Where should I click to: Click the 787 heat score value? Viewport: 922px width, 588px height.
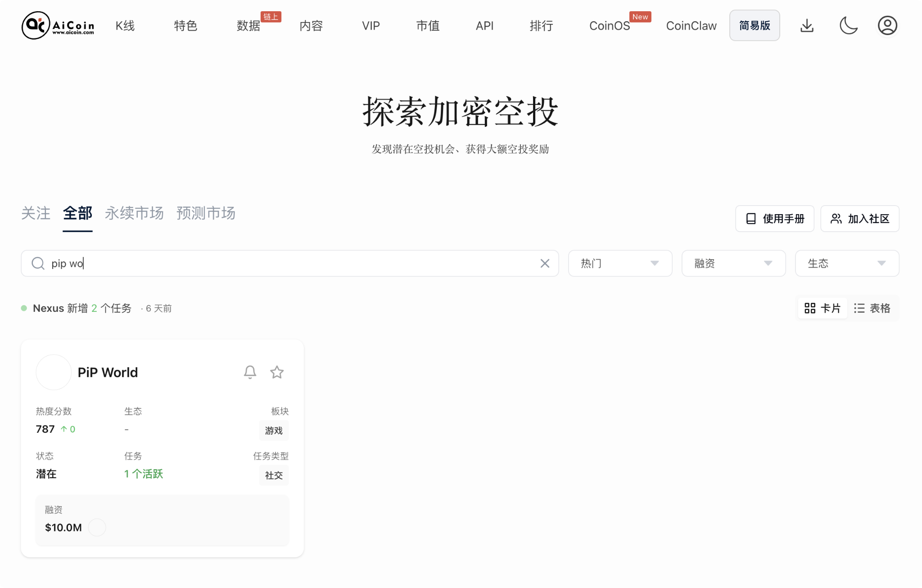[x=45, y=429]
